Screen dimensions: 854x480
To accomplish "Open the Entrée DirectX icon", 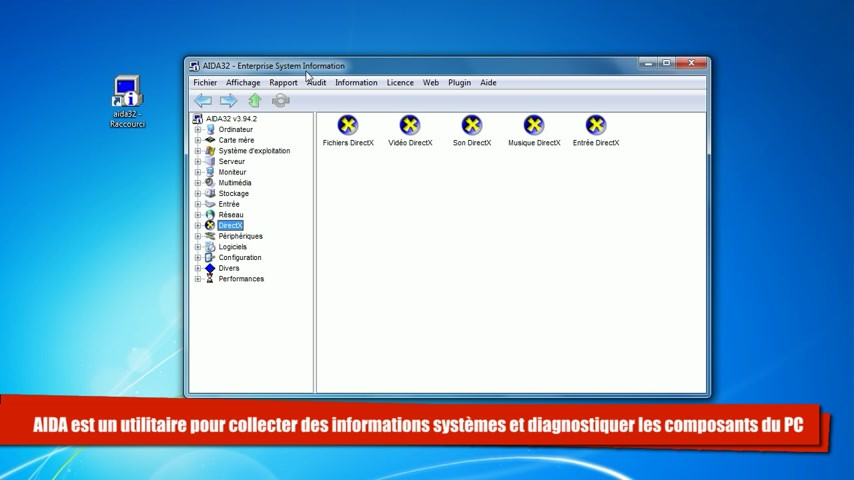I will point(595,125).
